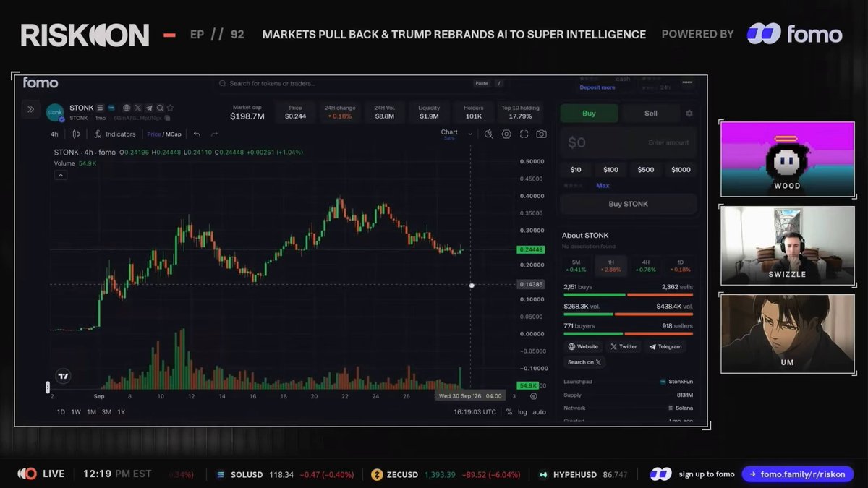Open the quick search chart icon
The height and width of the screenshot is (488, 868).
coord(488,134)
